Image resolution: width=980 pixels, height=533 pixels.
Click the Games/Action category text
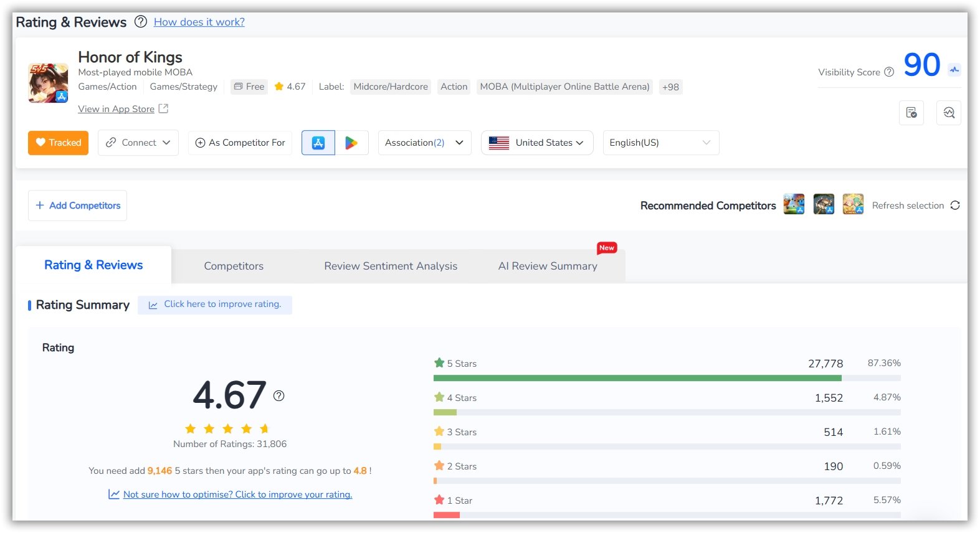pyautogui.click(x=107, y=87)
